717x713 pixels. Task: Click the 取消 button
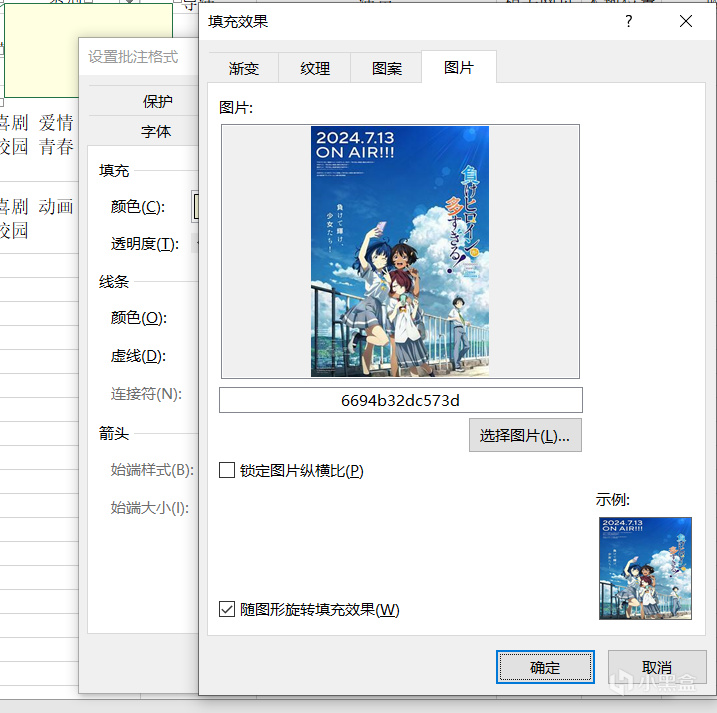pyautogui.click(x=657, y=667)
